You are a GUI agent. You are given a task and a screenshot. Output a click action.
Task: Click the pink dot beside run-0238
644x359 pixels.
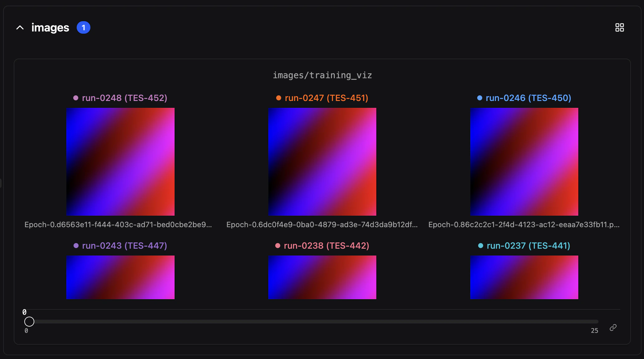[x=277, y=246]
